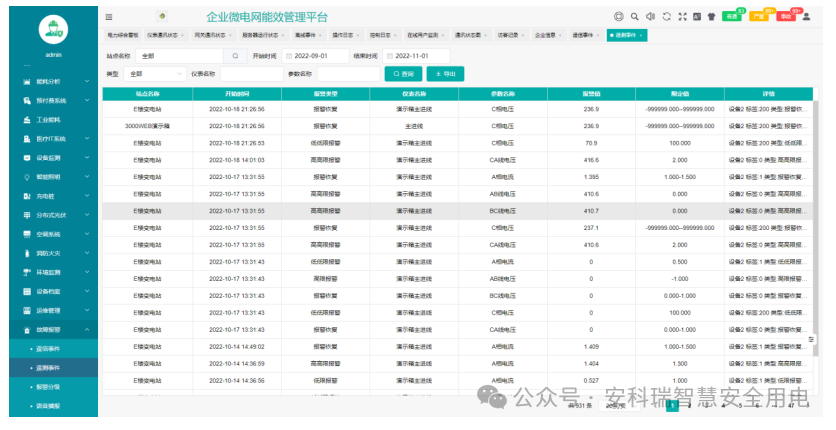
Task: Click the 导出 export button
Action: point(445,74)
